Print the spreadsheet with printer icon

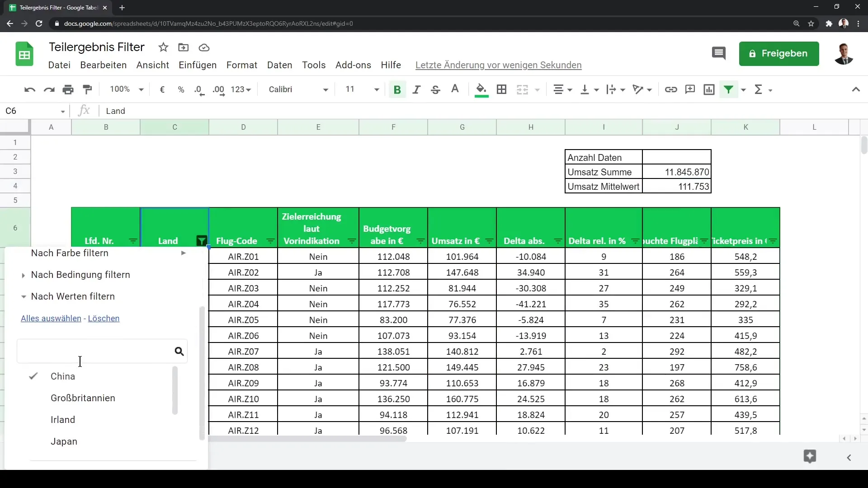point(68,89)
